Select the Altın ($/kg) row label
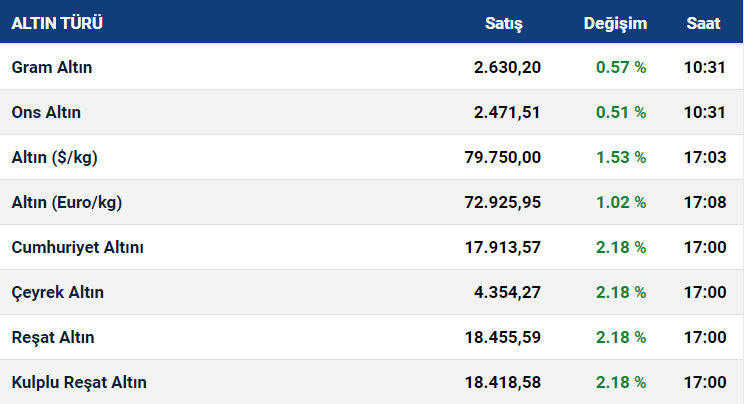 coord(55,157)
